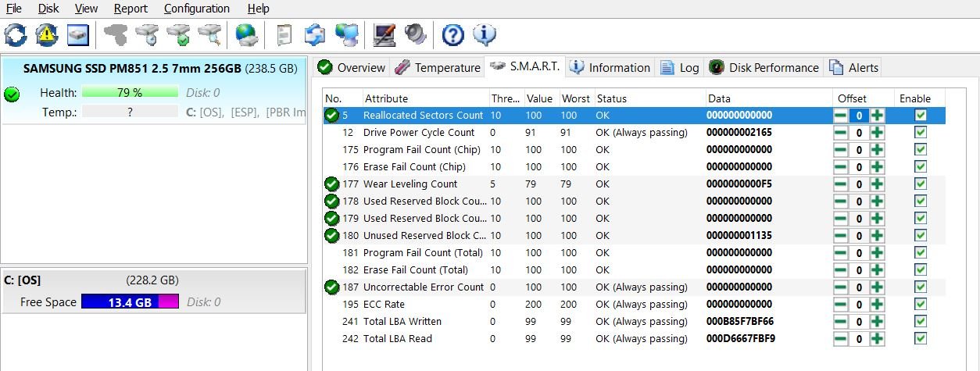Screen dimensions: 980x371
Task: Open the Disk menu
Action: click(48, 9)
